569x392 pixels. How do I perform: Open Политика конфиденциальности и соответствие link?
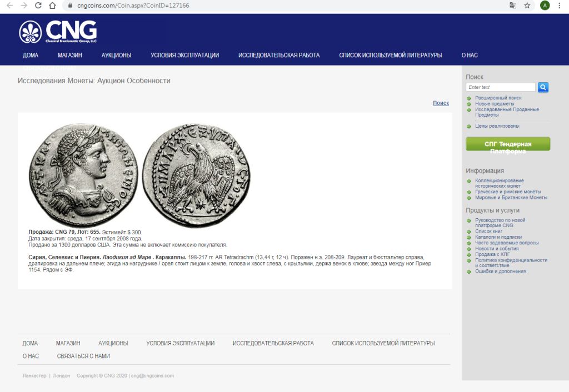coord(511,263)
